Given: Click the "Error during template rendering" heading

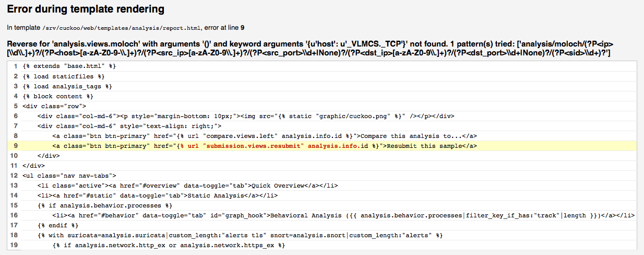Looking at the screenshot, I should click(86, 9).
